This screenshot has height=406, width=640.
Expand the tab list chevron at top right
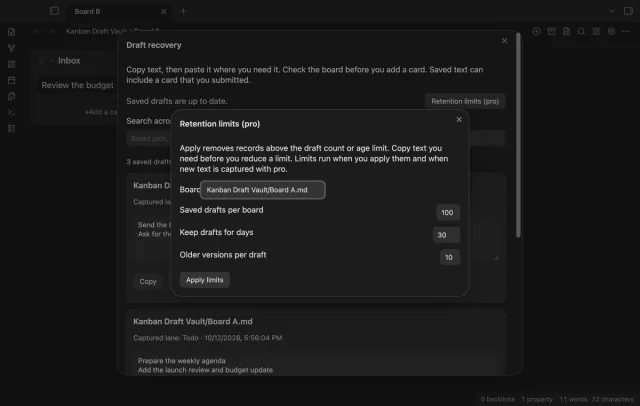[x=612, y=11]
